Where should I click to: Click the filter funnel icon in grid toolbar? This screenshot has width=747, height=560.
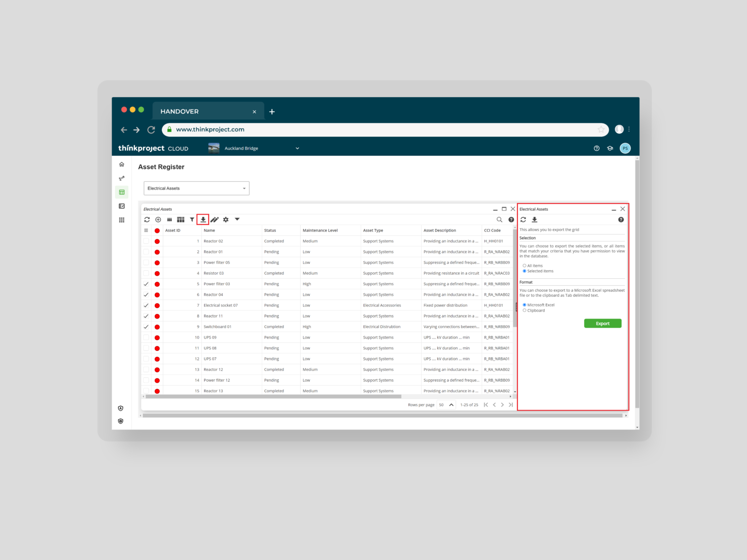pos(192,220)
